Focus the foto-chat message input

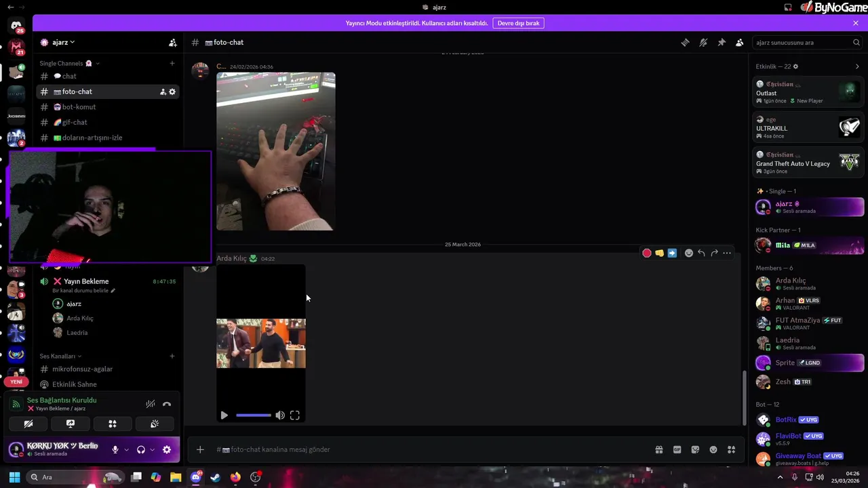[434, 449]
